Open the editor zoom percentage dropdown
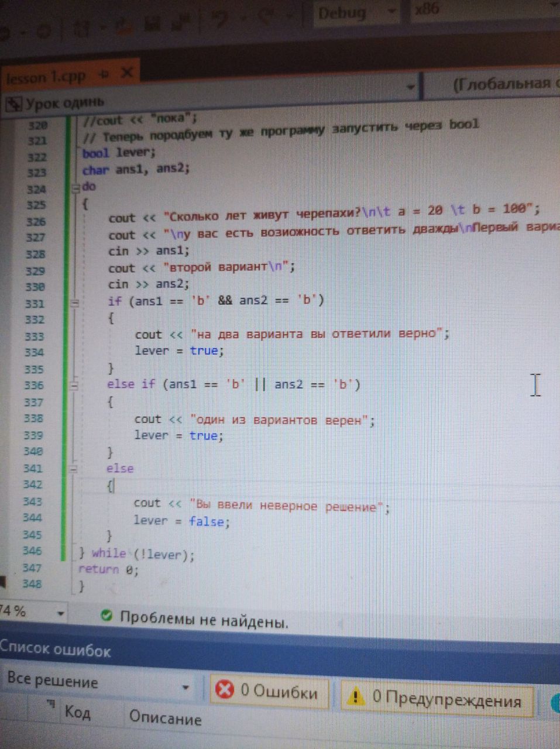560x749 pixels. pos(60,614)
